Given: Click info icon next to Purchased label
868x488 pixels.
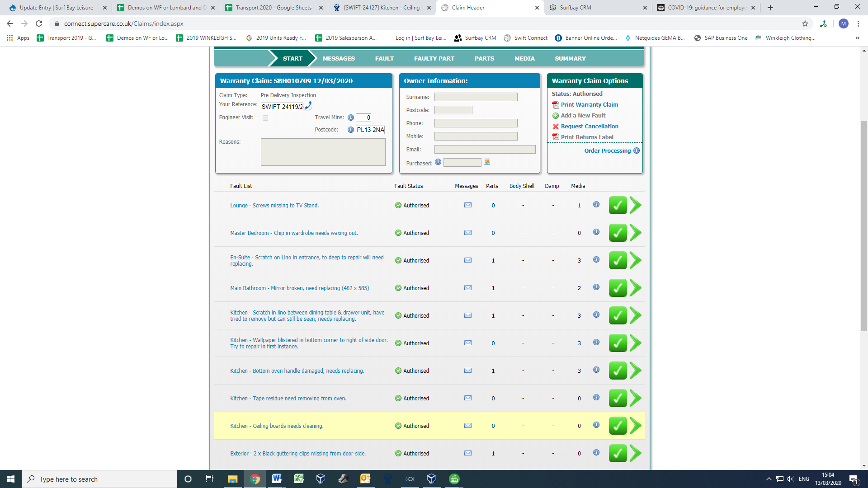Looking at the screenshot, I should coord(438,162).
